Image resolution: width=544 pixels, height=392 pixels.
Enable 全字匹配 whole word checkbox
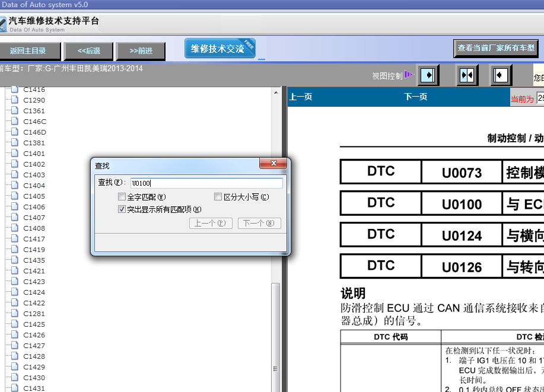coord(122,197)
